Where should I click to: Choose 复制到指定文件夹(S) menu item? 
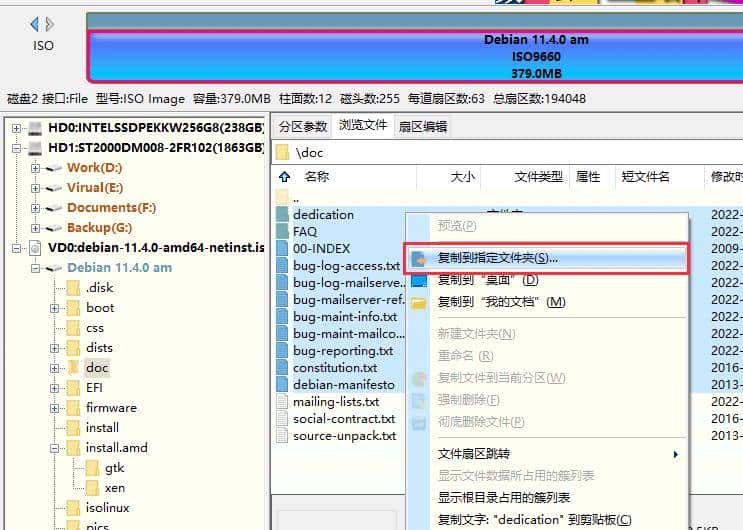coord(546,258)
